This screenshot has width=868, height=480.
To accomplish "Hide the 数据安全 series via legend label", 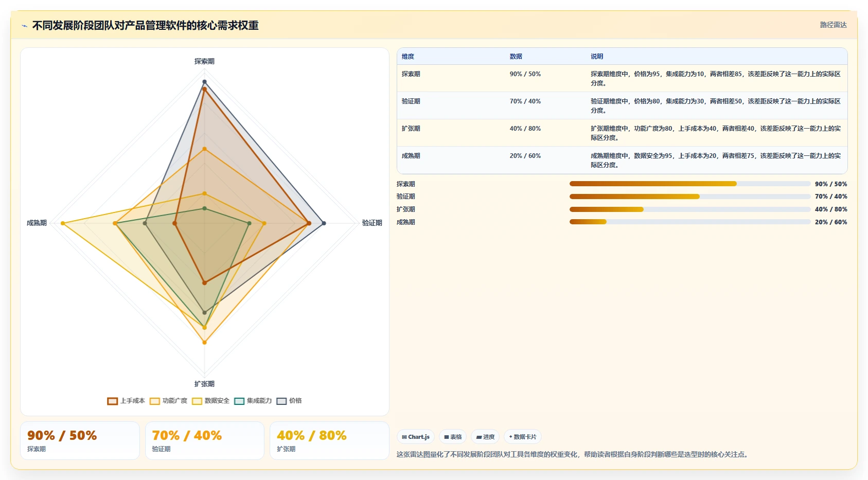I will tap(217, 401).
